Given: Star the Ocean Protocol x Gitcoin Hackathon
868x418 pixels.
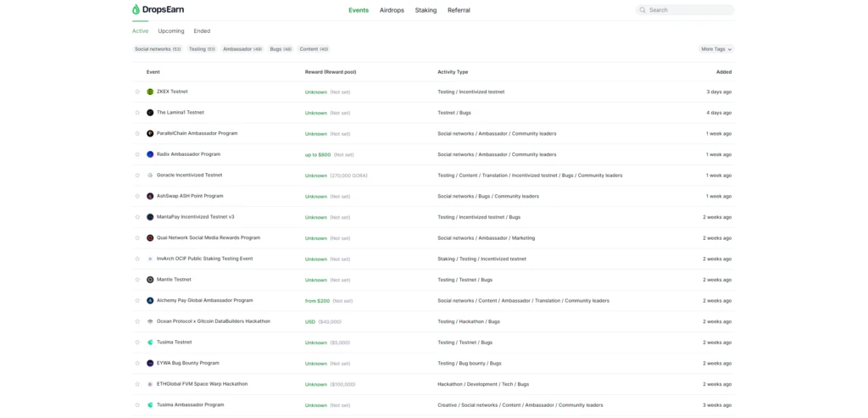Looking at the screenshot, I should [137, 321].
